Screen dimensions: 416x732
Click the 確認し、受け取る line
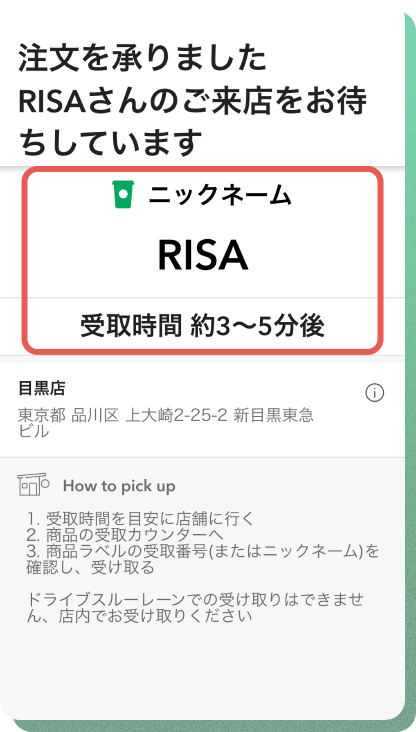coord(90,568)
